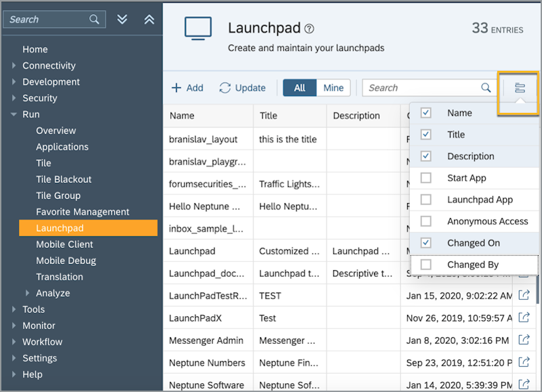
Task: Enable the Start App column checkbox
Action: coord(426,178)
